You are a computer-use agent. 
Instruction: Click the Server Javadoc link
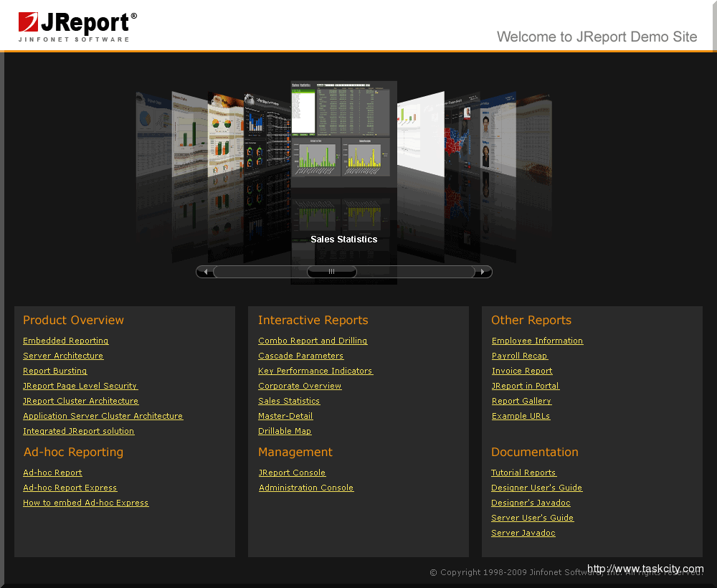[523, 533]
